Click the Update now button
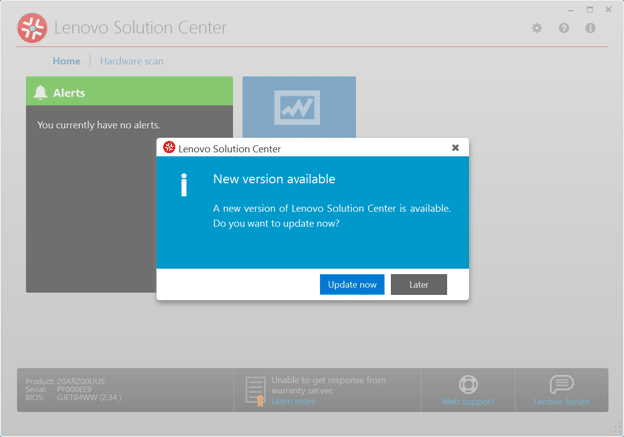This screenshot has height=437, width=624. (352, 285)
